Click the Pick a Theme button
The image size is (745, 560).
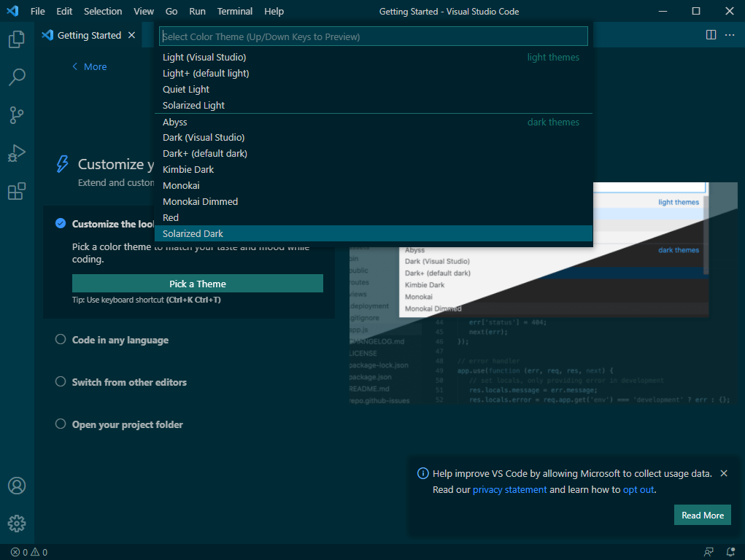point(198,284)
